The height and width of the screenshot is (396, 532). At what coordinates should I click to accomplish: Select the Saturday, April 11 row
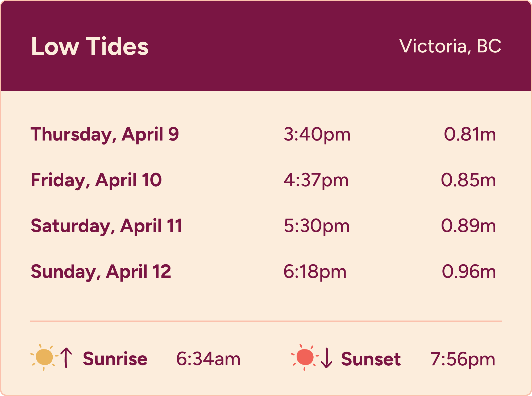pyautogui.click(x=106, y=226)
